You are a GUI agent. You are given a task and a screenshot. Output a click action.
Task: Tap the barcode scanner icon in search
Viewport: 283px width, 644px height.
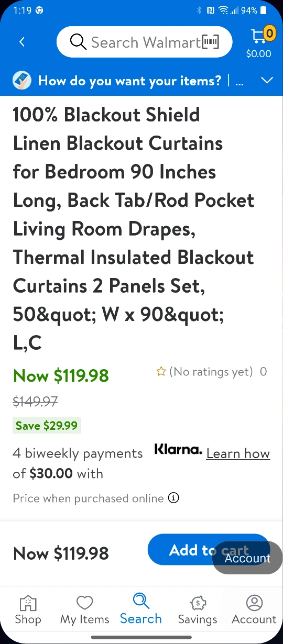tap(210, 42)
